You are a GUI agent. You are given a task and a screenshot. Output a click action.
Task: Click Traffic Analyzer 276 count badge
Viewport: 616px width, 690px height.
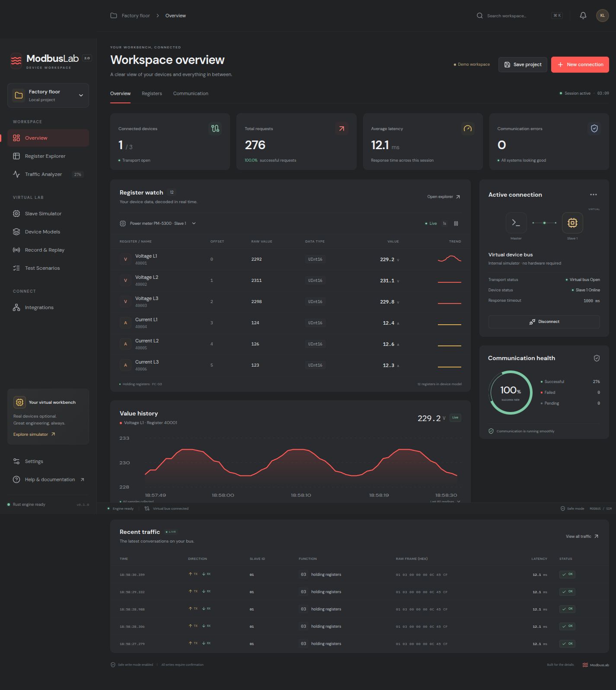tap(78, 175)
